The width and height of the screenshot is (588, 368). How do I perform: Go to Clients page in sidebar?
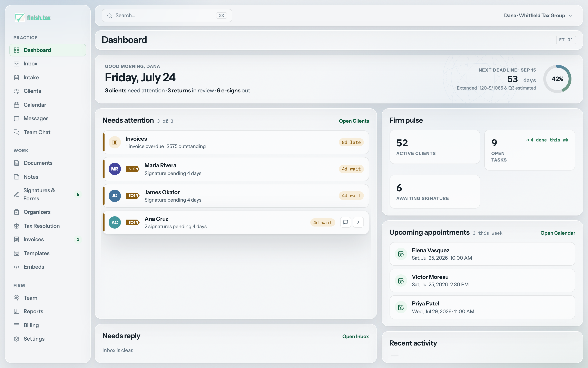point(48,91)
